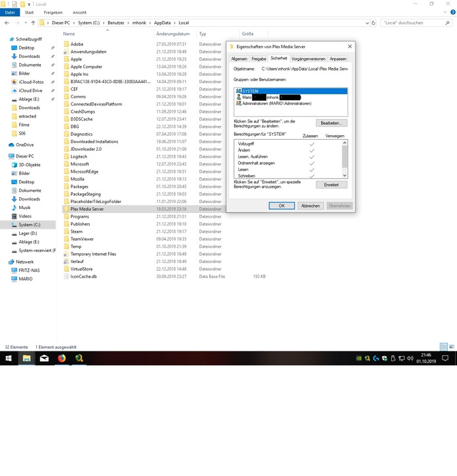The height and width of the screenshot is (476, 457).
Task: Open the Freigeben ribbon tab
Action: (x=53, y=13)
